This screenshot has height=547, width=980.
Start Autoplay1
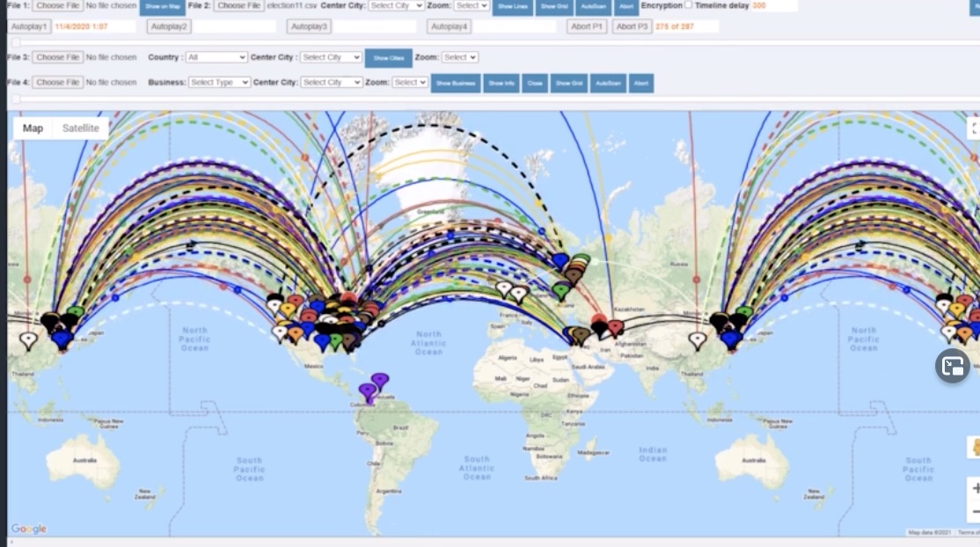tap(29, 26)
